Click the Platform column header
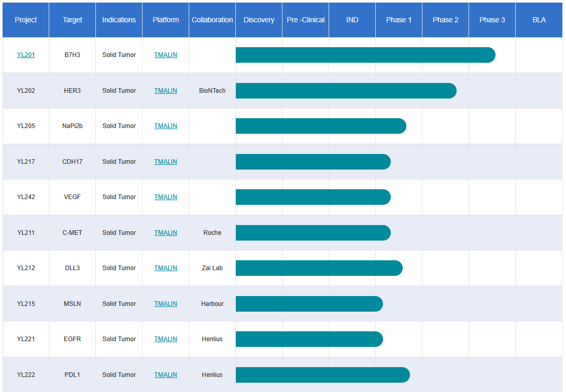 (165, 20)
